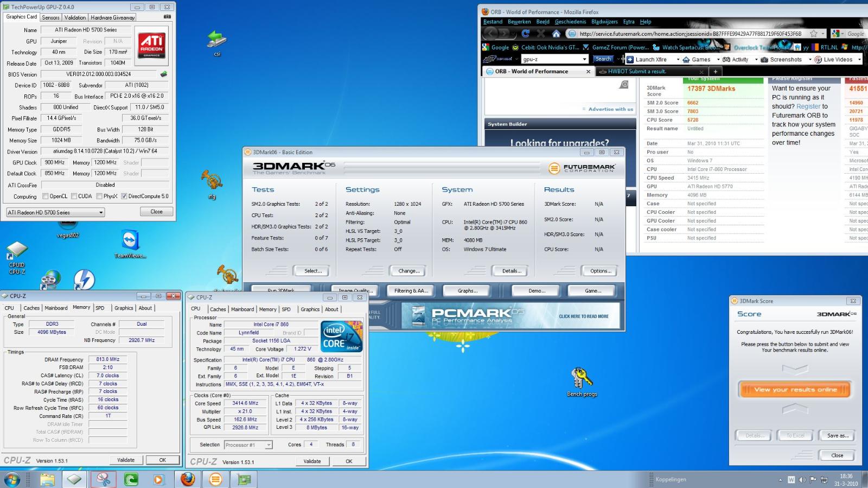868x488 pixels.
Task: Click the network icon in system tray
Action: point(824,480)
